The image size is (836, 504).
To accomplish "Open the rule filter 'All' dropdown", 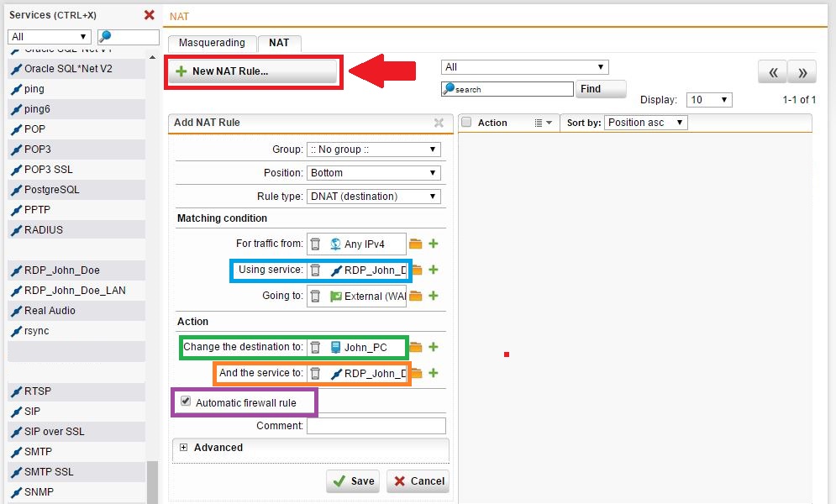I will [x=524, y=67].
